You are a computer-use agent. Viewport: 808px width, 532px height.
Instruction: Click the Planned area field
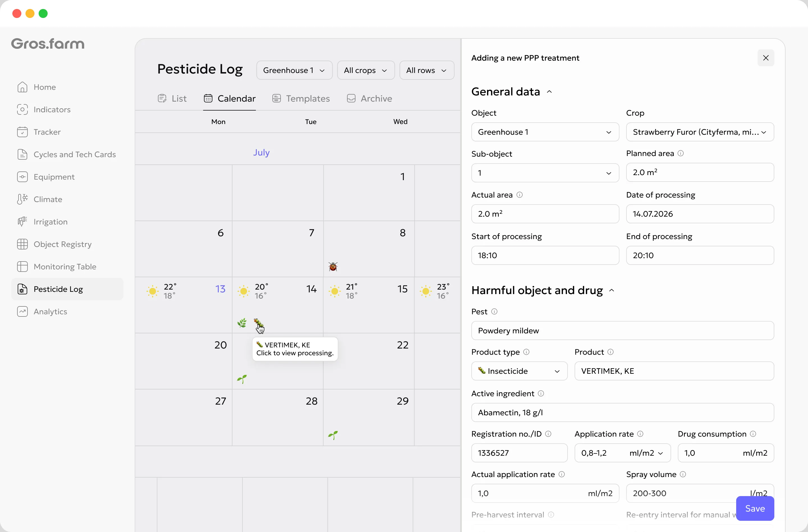coord(700,173)
